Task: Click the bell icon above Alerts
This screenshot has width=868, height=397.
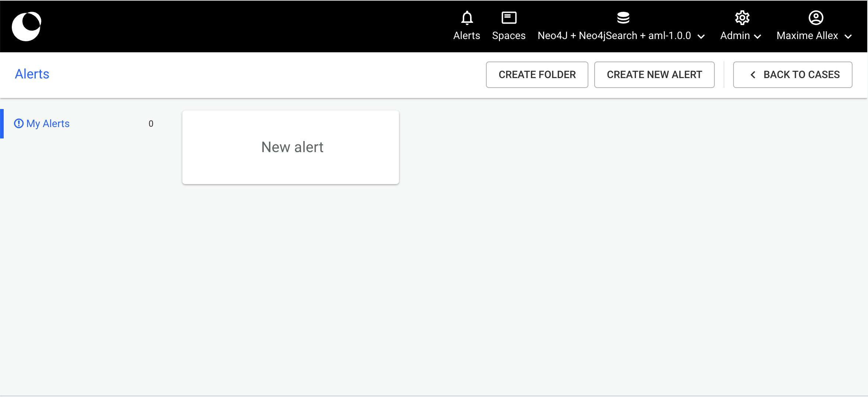Action: pyautogui.click(x=467, y=18)
